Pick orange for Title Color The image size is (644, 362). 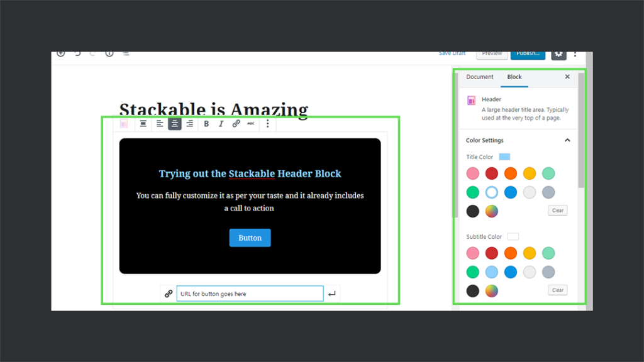tap(511, 173)
